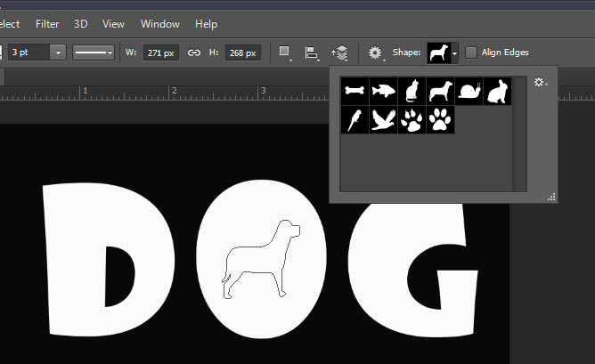Click shape picker panel scrollbar
595x364 pixels.
[x=519, y=134]
